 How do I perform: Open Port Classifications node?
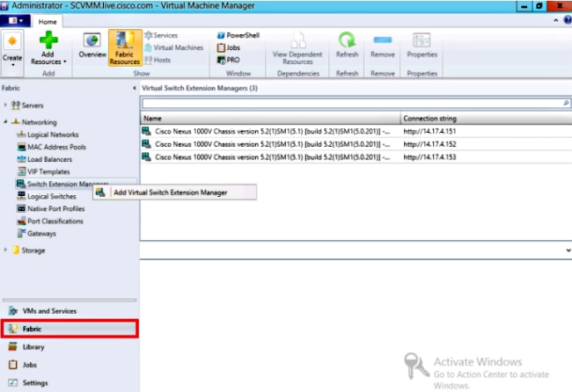[x=50, y=221]
